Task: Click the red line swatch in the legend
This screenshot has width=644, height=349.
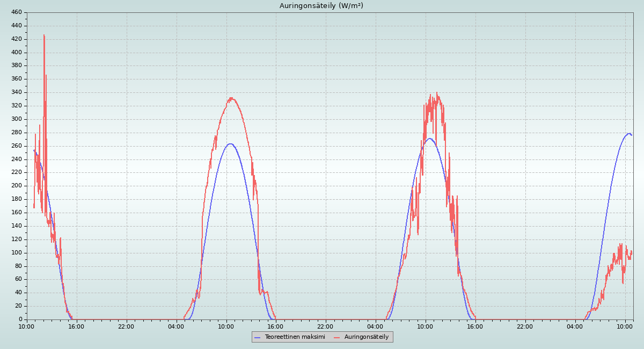Action: click(x=338, y=337)
